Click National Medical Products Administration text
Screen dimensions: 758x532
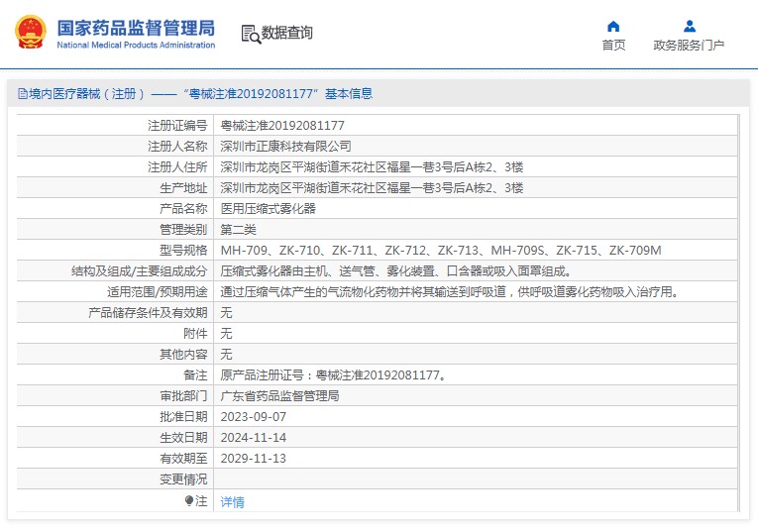pos(136,45)
